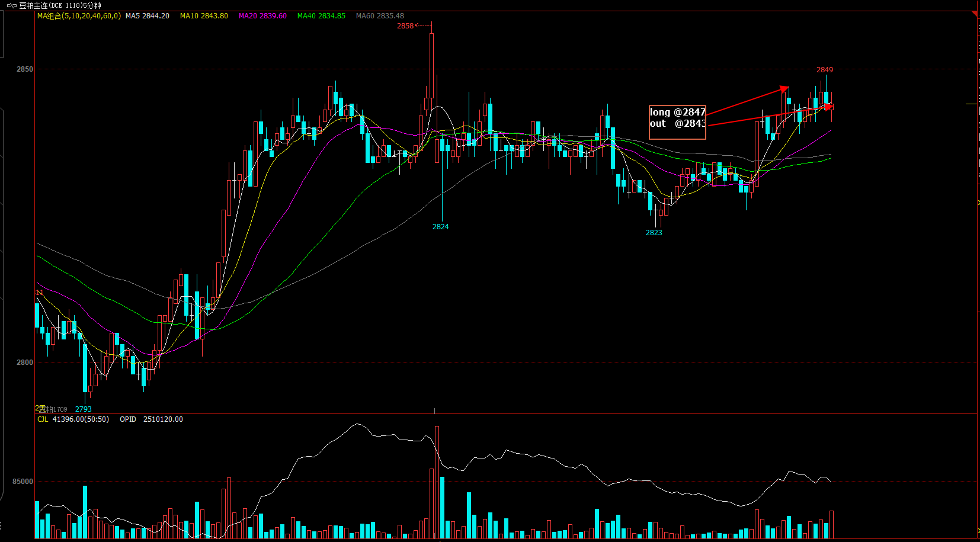Click the 2850 price axis label
The image size is (980, 542).
(25, 69)
